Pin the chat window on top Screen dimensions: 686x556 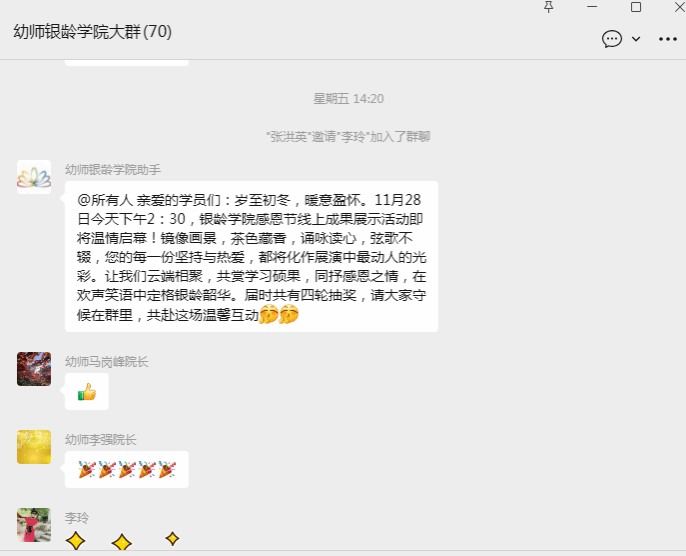pos(548,7)
